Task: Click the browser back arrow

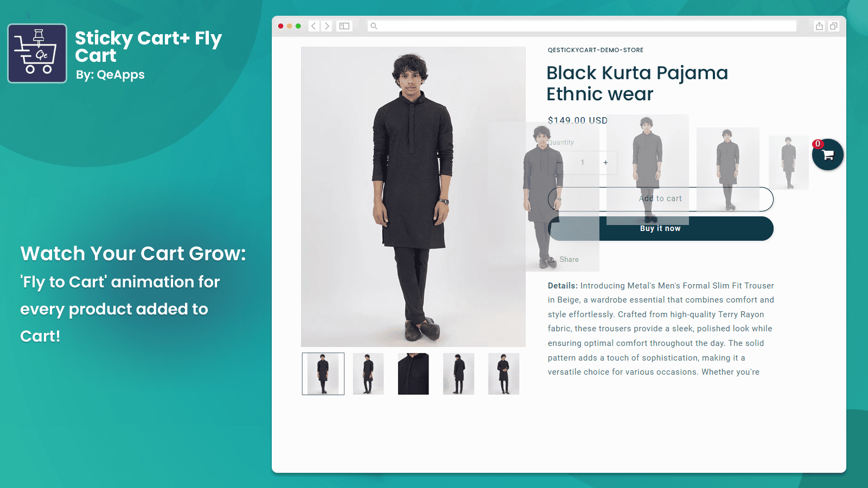Action: [x=314, y=26]
